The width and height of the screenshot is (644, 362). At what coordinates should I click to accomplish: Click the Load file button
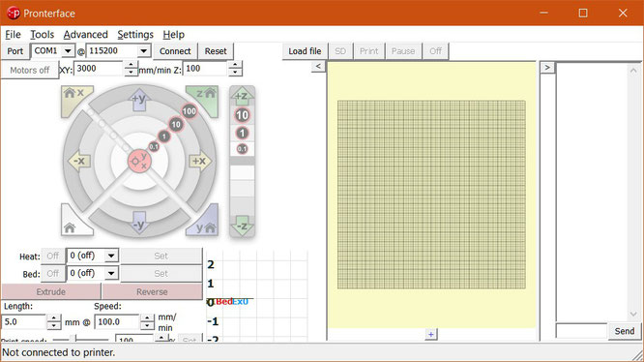305,51
